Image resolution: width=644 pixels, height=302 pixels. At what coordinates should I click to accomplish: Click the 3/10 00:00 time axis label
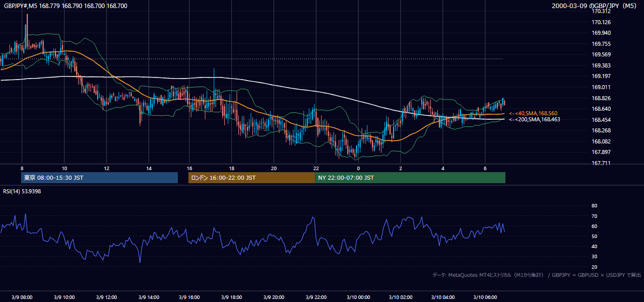pyautogui.click(x=358, y=297)
